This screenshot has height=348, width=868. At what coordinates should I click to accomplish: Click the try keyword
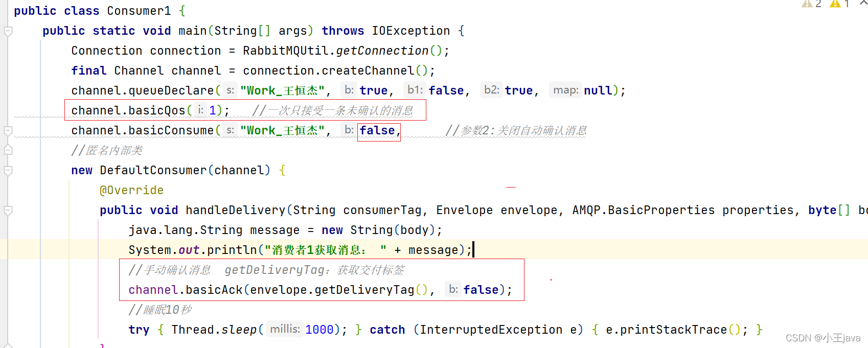pyautogui.click(x=139, y=330)
